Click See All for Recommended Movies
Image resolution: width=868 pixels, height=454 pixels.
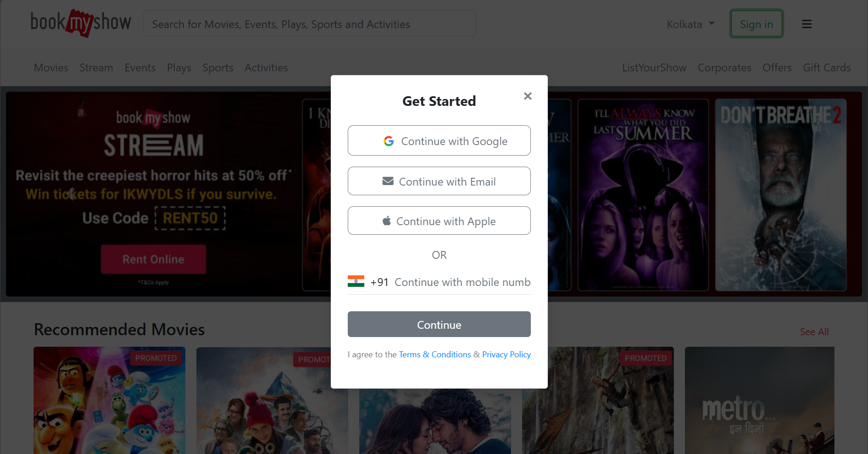pos(814,332)
